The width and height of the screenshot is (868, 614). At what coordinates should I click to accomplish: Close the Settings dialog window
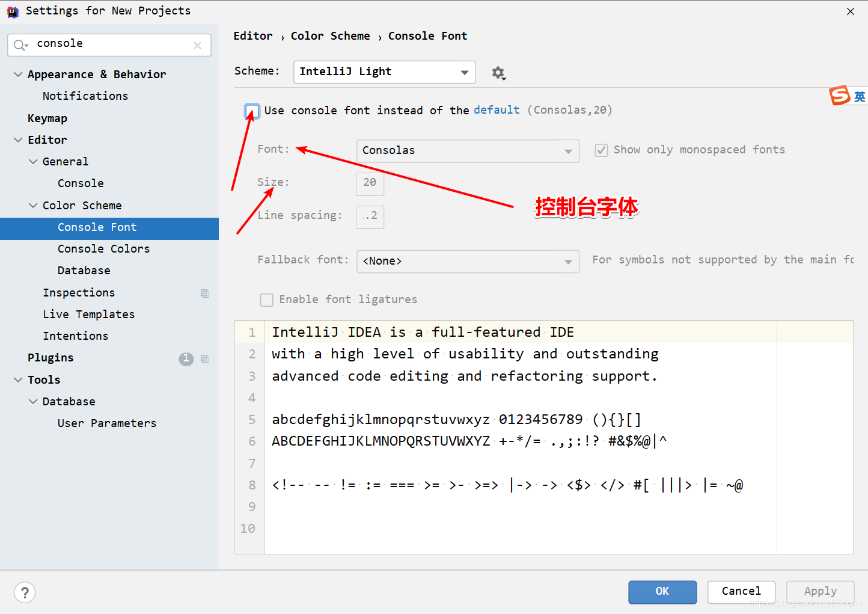(x=851, y=11)
